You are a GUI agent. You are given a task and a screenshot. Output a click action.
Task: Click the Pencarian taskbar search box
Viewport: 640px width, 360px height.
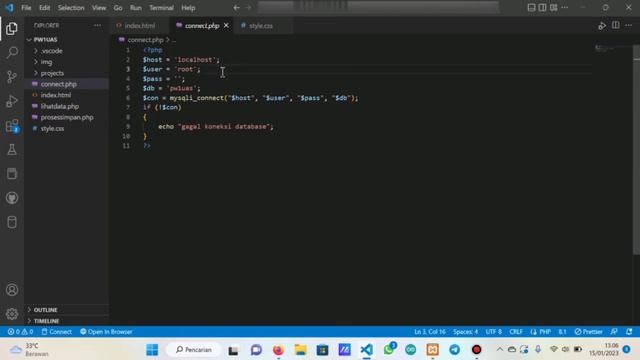tap(194, 350)
